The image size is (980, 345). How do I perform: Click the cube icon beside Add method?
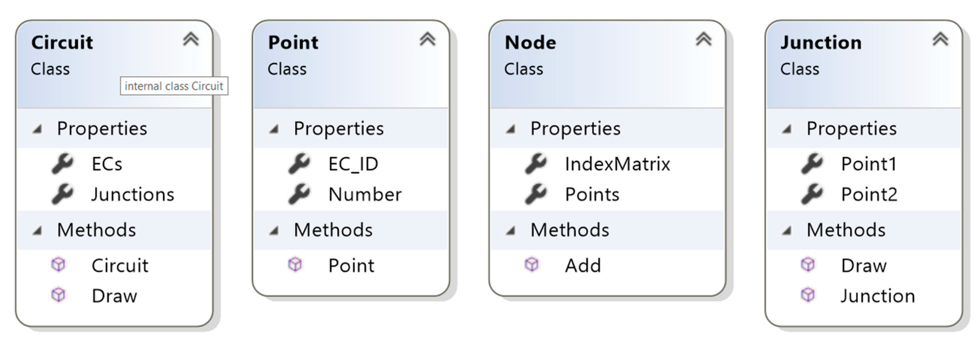point(531,265)
